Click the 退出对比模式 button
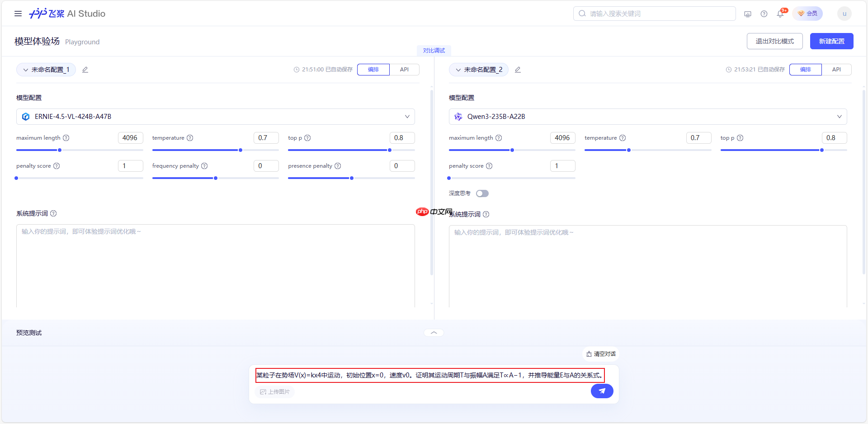 (x=774, y=41)
